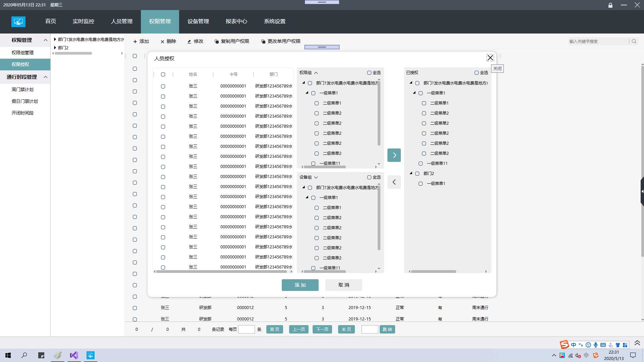Check 一级菜单1 in 设备组 tree
This screenshot has height=362, width=644.
click(313, 198)
